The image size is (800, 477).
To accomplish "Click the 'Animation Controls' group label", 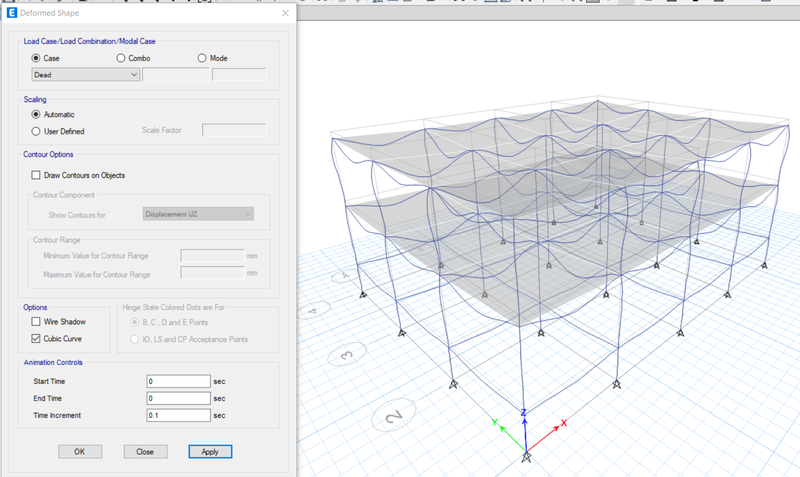I will [x=53, y=362].
